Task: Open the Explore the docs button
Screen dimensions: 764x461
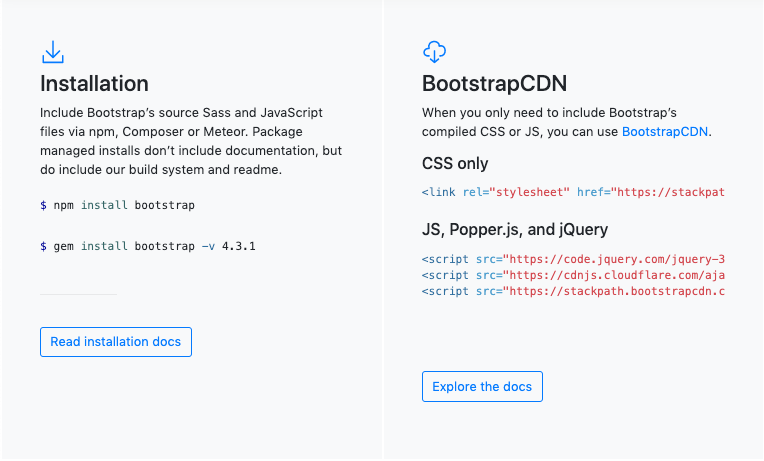Action: pyautogui.click(x=482, y=386)
